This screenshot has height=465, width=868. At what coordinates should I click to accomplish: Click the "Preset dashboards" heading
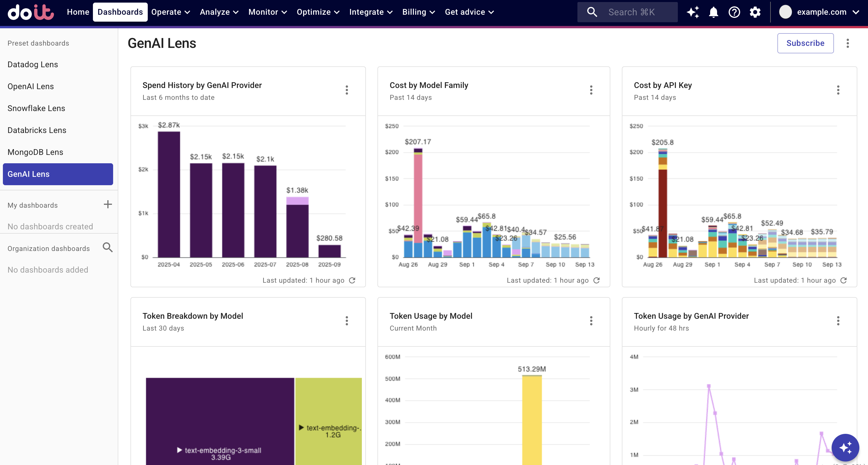tap(38, 43)
